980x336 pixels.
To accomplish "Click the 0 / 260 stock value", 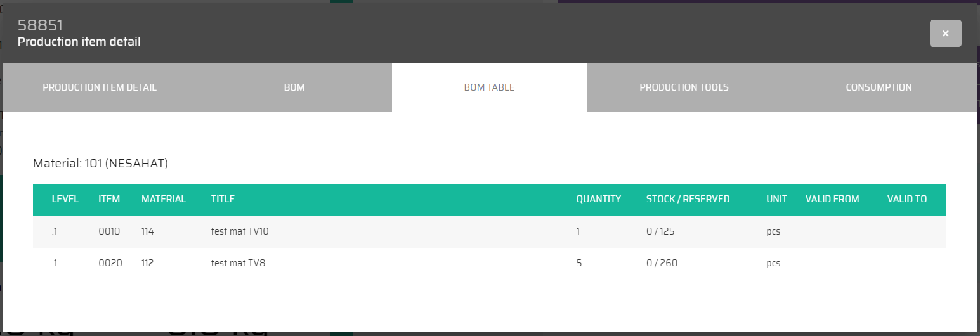I will coord(662,263).
